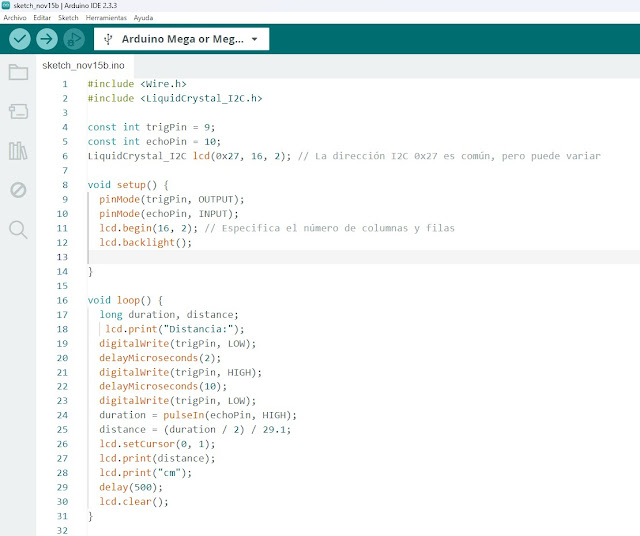Click the Arduino IDE logo in title bar
This screenshot has height=536, width=640.
point(6,5)
